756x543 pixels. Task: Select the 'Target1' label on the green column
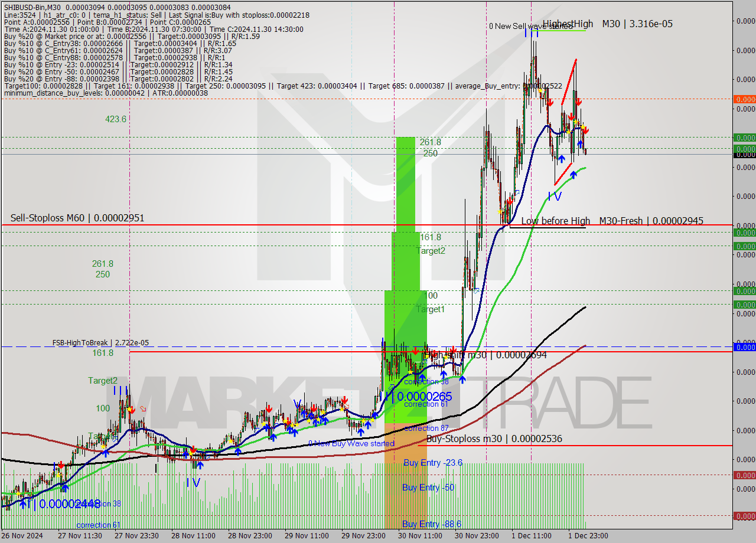(431, 309)
